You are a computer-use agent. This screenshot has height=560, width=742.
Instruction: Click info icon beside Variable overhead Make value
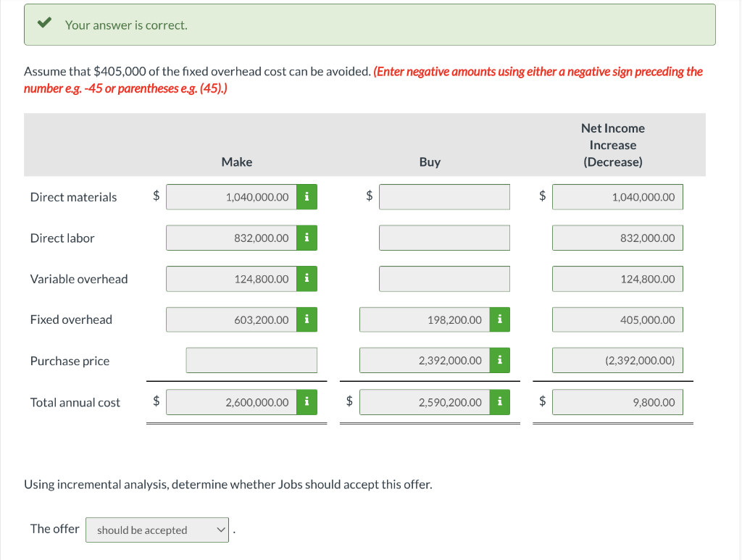[307, 279]
